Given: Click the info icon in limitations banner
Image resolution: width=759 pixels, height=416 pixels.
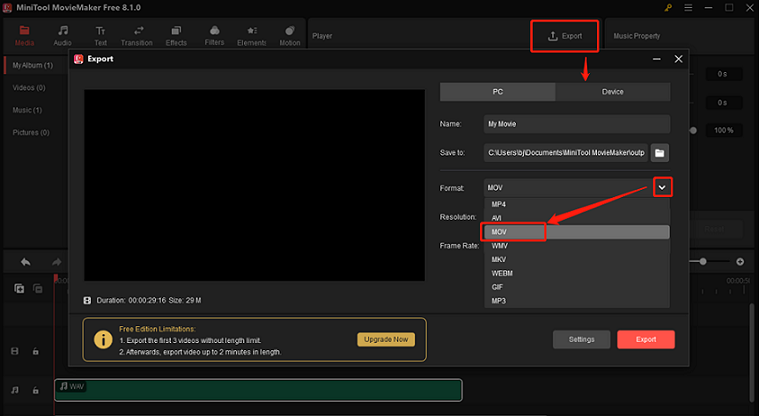Looking at the screenshot, I should [x=103, y=339].
